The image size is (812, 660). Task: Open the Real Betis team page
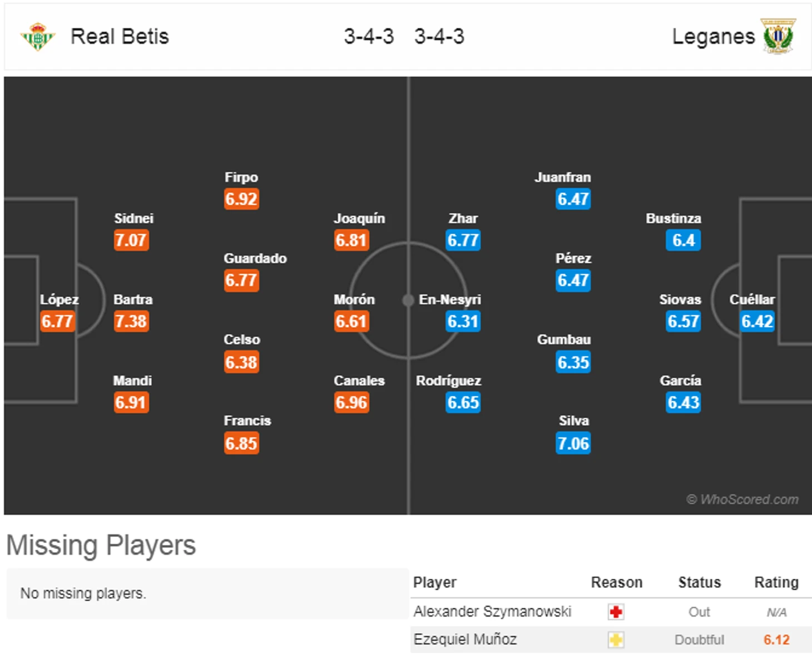[x=120, y=37]
